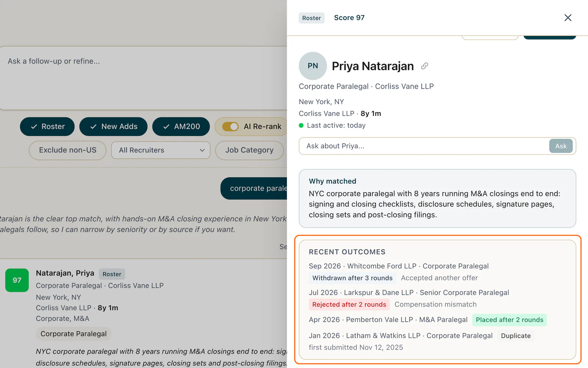588x368 pixels.
Task: Open the All Recruiters dropdown
Action: 161,150
